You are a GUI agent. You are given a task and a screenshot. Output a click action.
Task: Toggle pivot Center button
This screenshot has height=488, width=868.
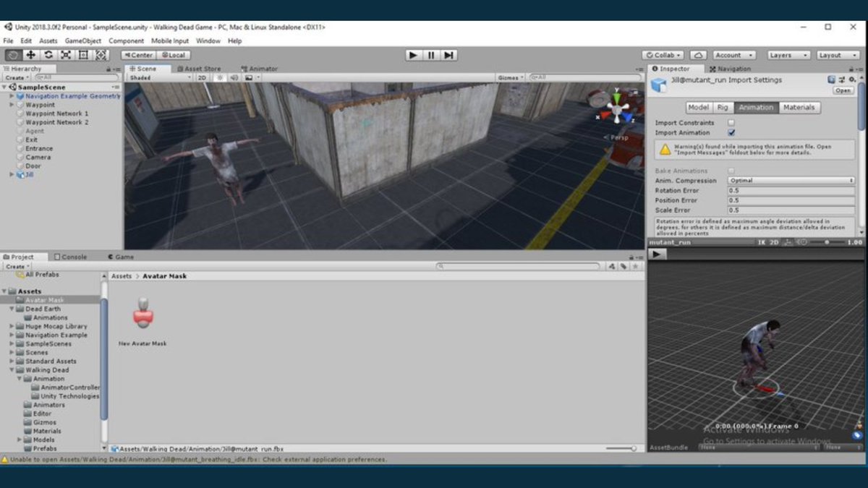tap(137, 55)
